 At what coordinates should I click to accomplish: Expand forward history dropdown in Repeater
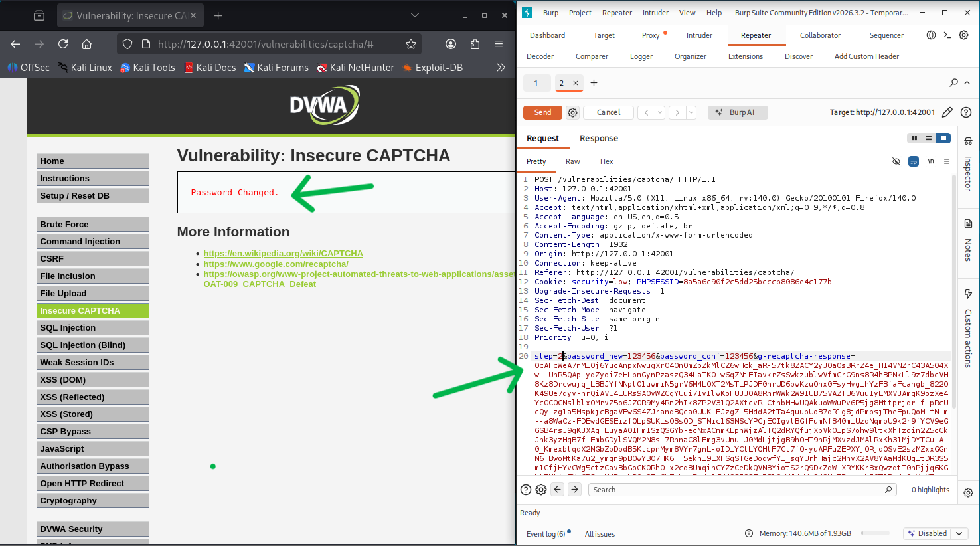click(x=691, y=112)
